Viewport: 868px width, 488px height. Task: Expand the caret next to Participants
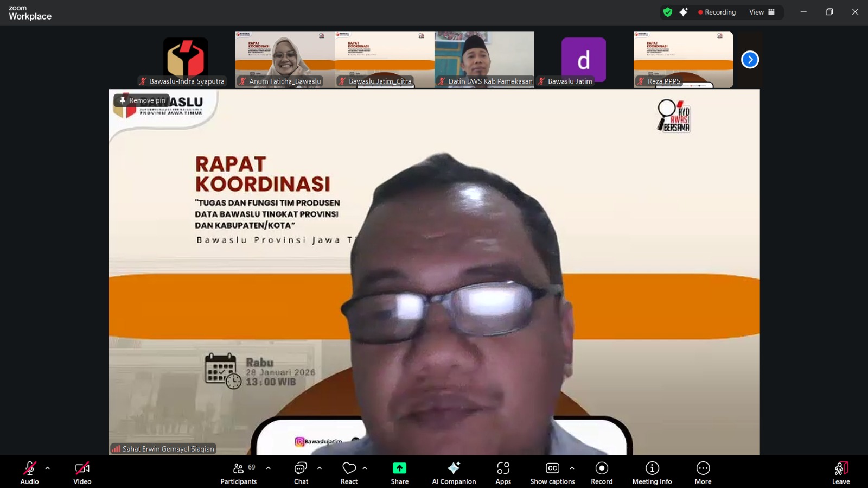(x=268, y=468)
